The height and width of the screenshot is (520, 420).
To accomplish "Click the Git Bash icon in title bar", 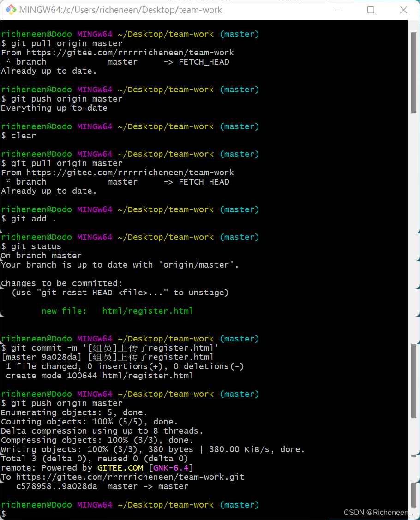I will coord(11,10).
